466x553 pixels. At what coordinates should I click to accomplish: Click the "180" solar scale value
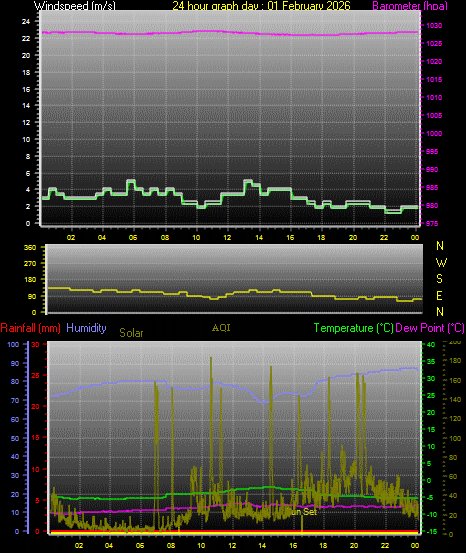point(455,361)
